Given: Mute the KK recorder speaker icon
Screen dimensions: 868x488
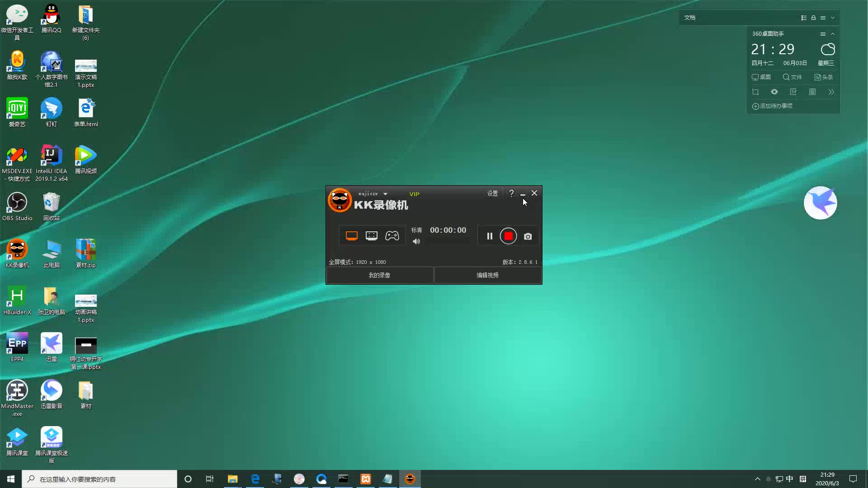Looking at the screenshot, I should click(x=416, y=241).
